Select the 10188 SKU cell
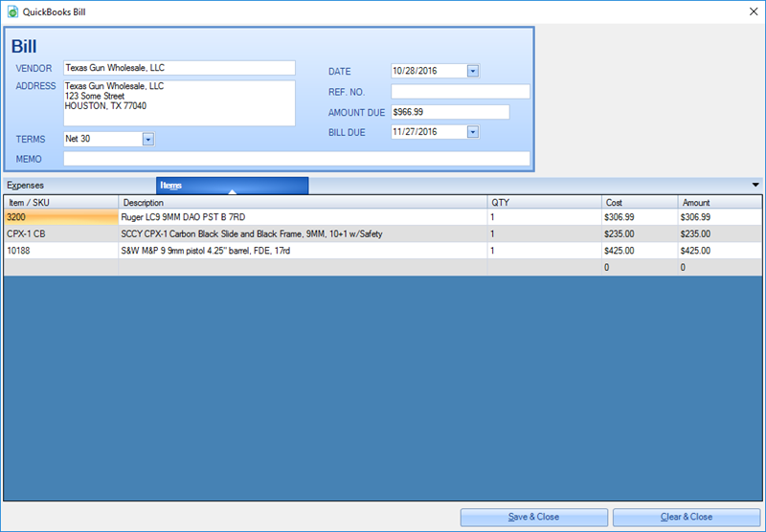This screenshot has height=532, width=766. [61, 251]
